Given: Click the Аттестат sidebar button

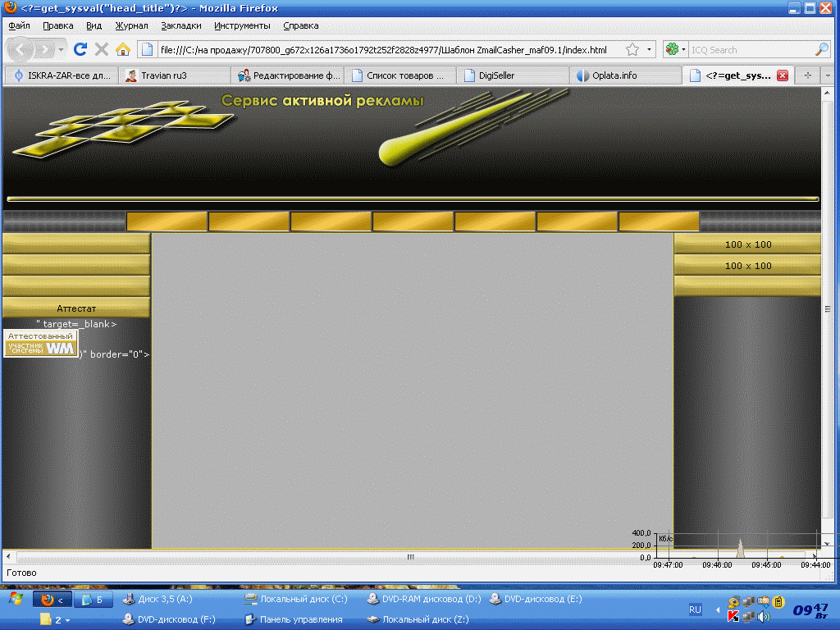Looking at the screenshot, I should (x=76, y=308).
